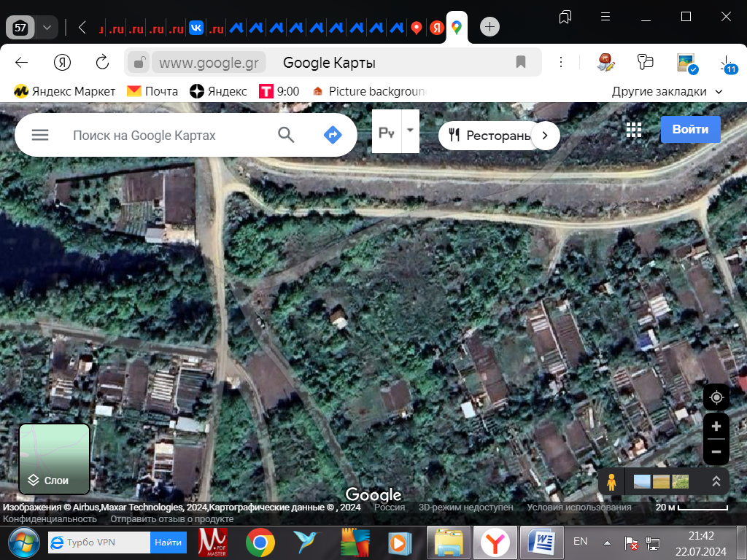Select the Street View pegman
Viewport: 747px width, 560px height.
(x=611, y=482)
